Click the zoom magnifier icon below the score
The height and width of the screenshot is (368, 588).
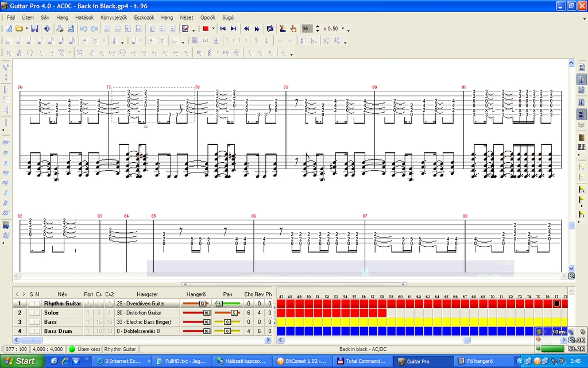571,276
